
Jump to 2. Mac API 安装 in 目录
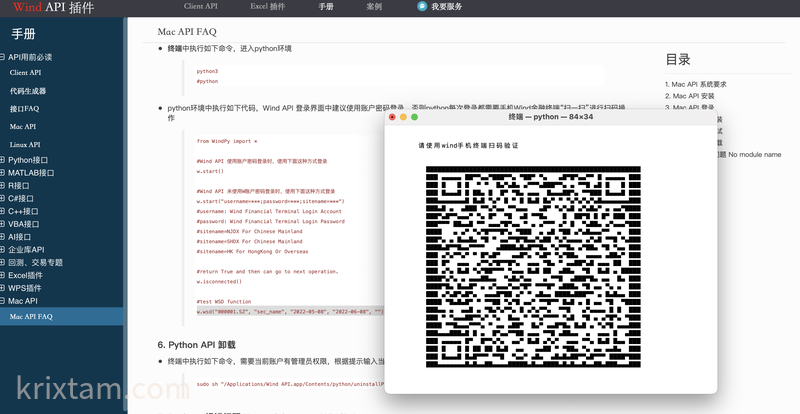690,96
